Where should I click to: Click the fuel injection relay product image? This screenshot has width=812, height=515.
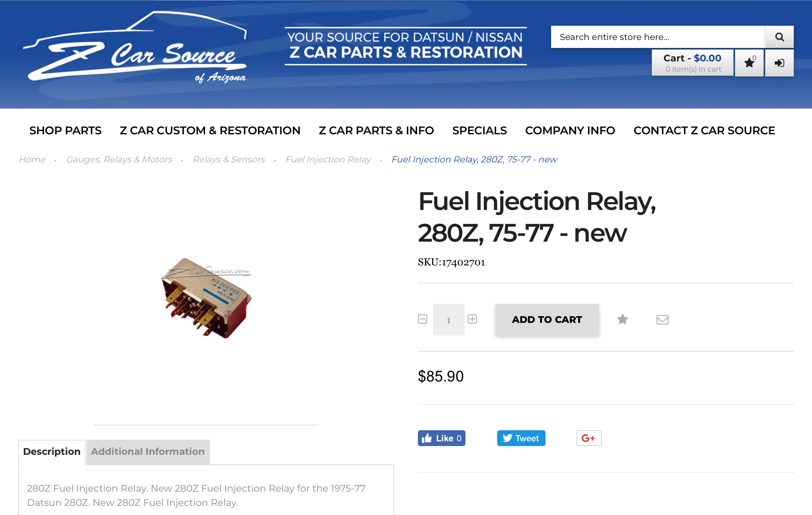206,298
